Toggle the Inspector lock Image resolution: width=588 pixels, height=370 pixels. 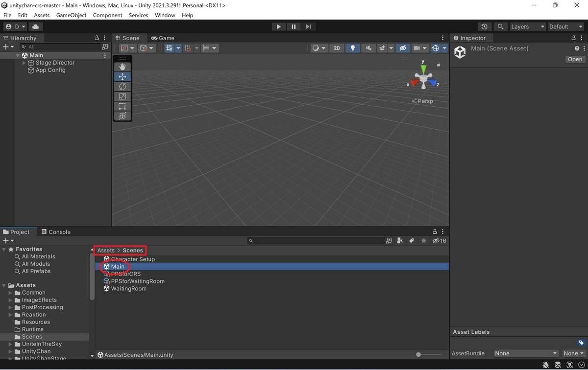(574, 38)
